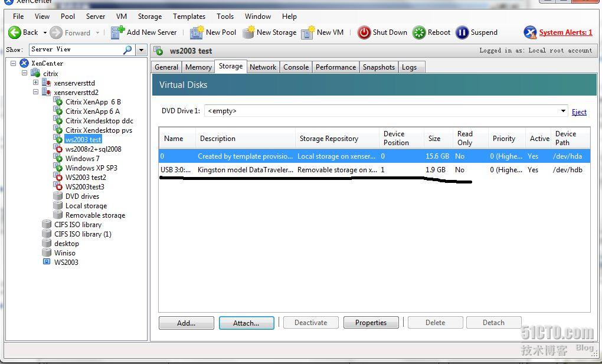Open the DVD Drive 1 dropdown
This screenshot has width=602, height=364.
[x=563, y=111]
